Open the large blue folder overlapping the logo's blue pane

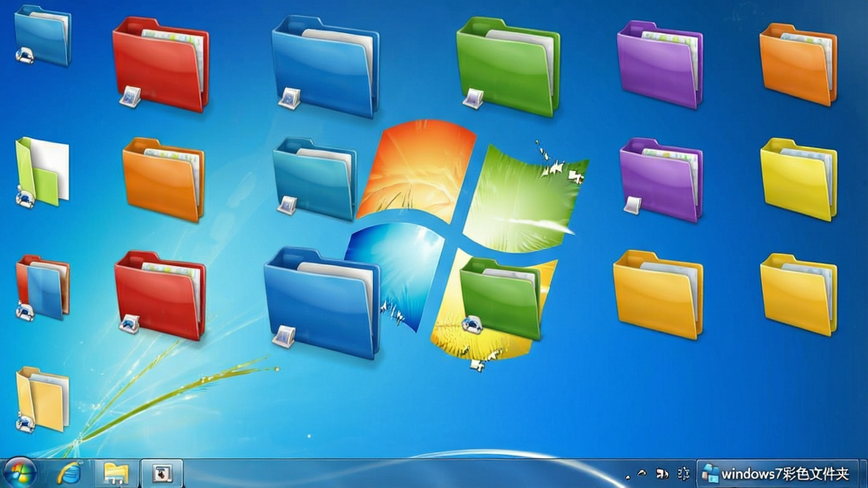[322, 303]
